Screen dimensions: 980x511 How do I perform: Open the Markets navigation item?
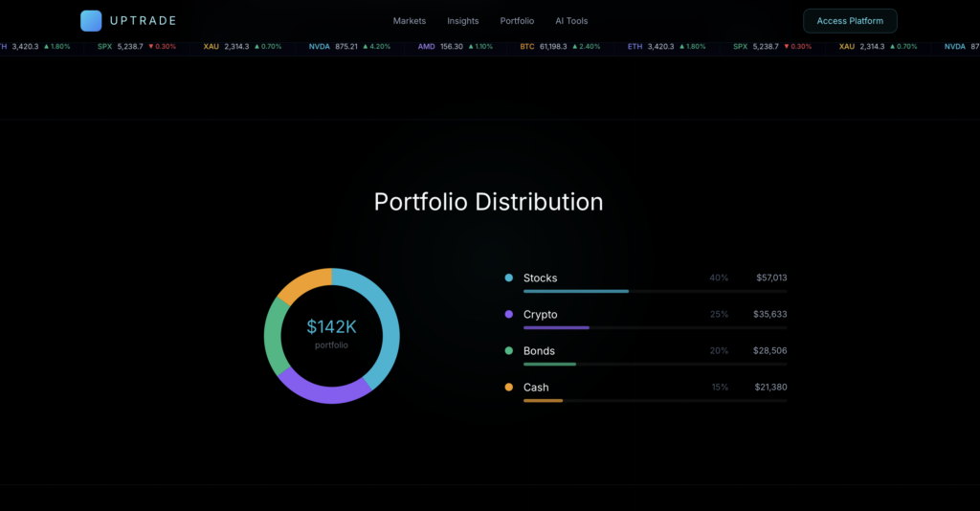(410, 21)
